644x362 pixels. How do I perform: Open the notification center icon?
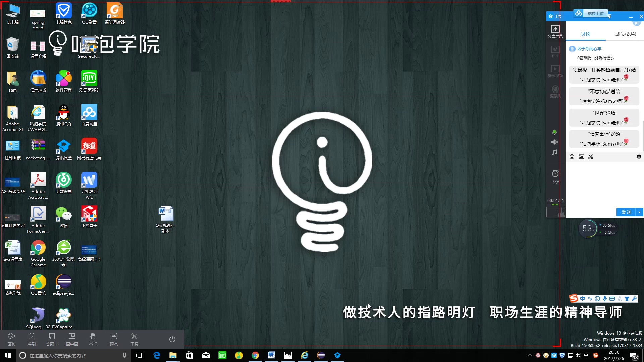point(634,355)
